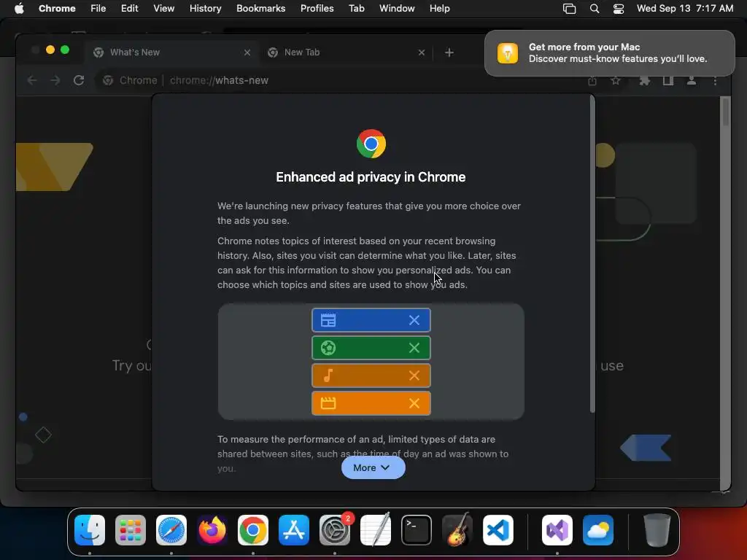Remove the orange movie topic chip

point(414,403)
